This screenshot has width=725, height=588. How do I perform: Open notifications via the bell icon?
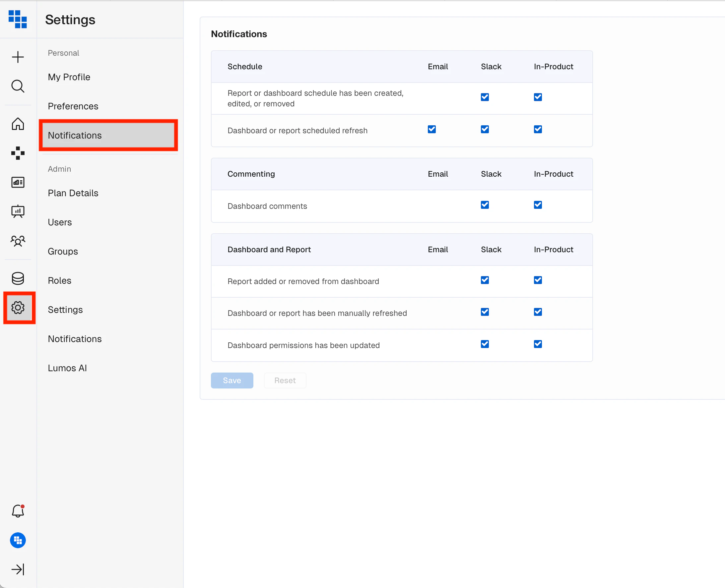[18, 511]
